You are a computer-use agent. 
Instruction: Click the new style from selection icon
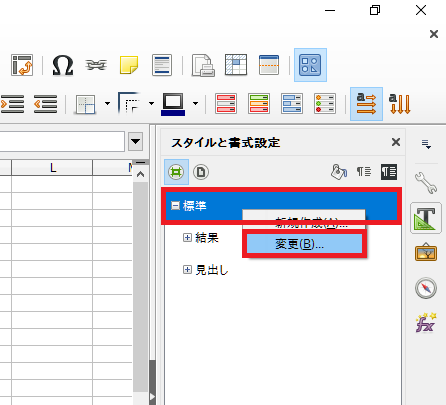pyautogui.click(x=364, y=172)
